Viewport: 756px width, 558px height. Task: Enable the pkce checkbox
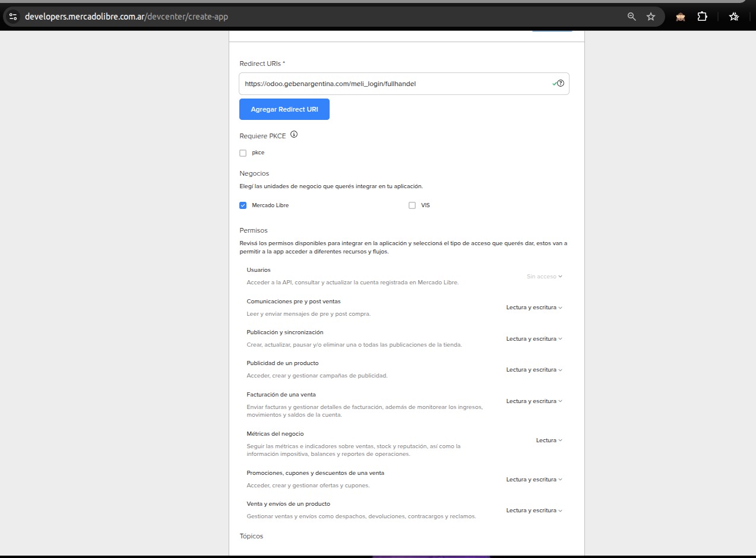click(x=243, y=153)
